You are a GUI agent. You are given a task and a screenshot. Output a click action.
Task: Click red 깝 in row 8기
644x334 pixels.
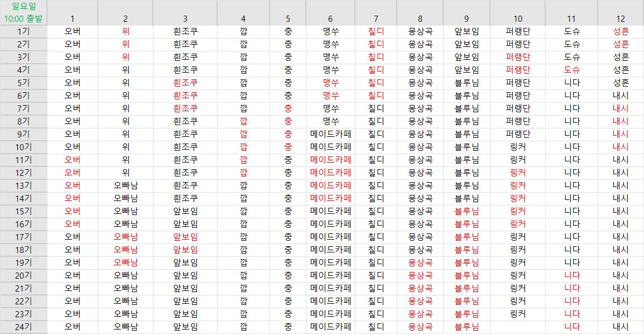243,121
